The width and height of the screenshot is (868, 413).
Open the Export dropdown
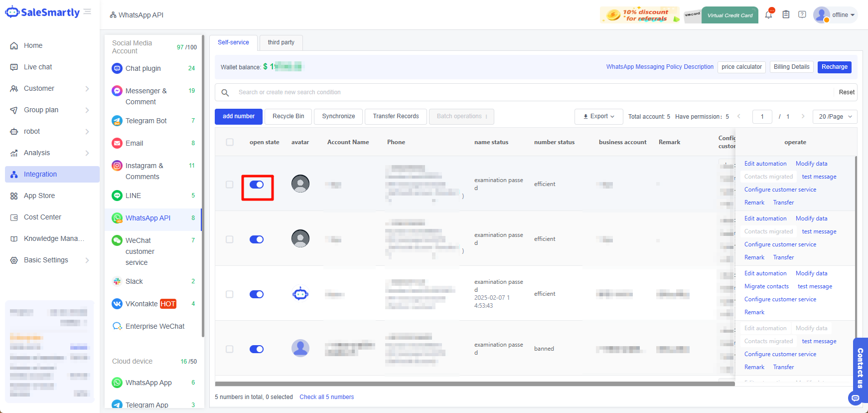(x=598, y=116)
